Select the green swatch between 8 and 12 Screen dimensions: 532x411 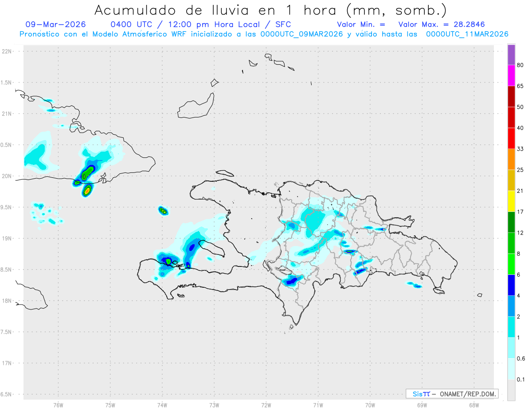[x=511, y=243]
